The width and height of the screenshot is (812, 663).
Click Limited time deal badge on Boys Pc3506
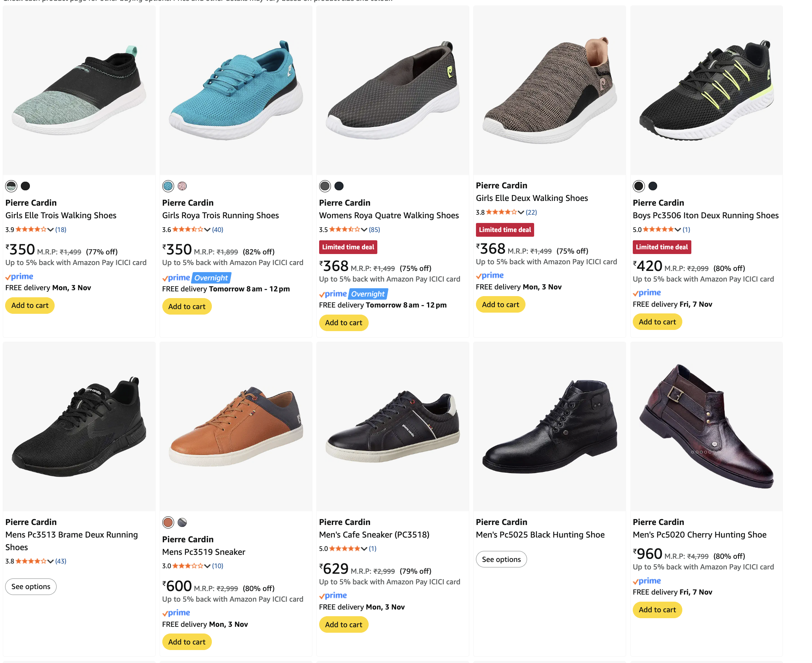(x=661, y=247)
